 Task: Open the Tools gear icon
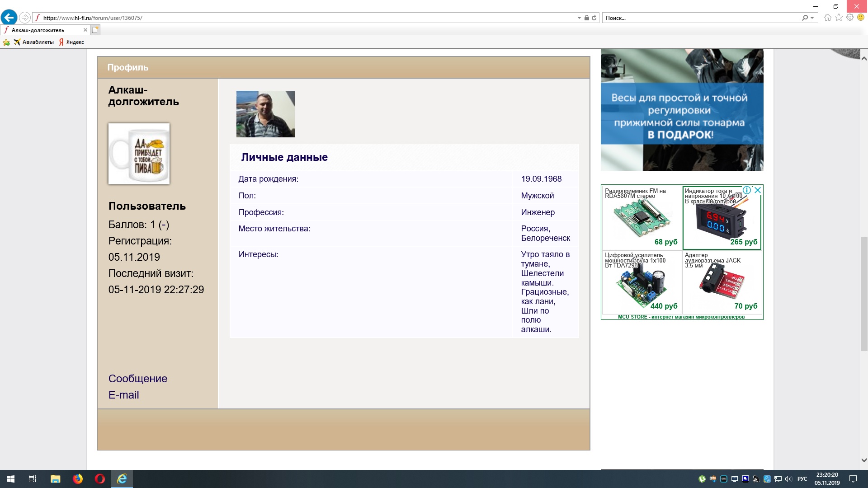tap(850, 18)
